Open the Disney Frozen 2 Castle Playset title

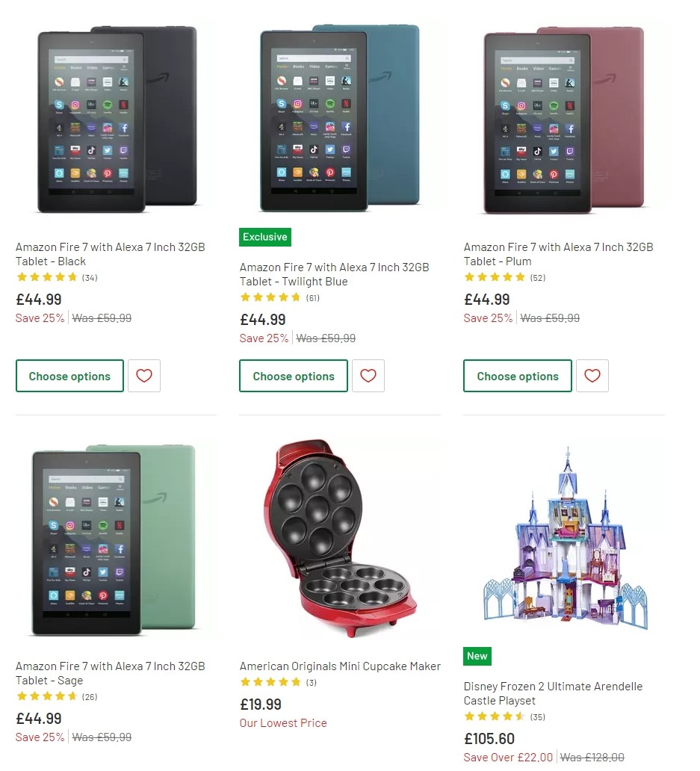click(553, 693)
